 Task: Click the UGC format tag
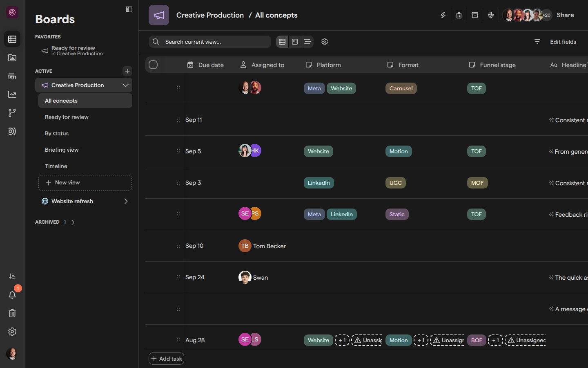click(396, 183)
